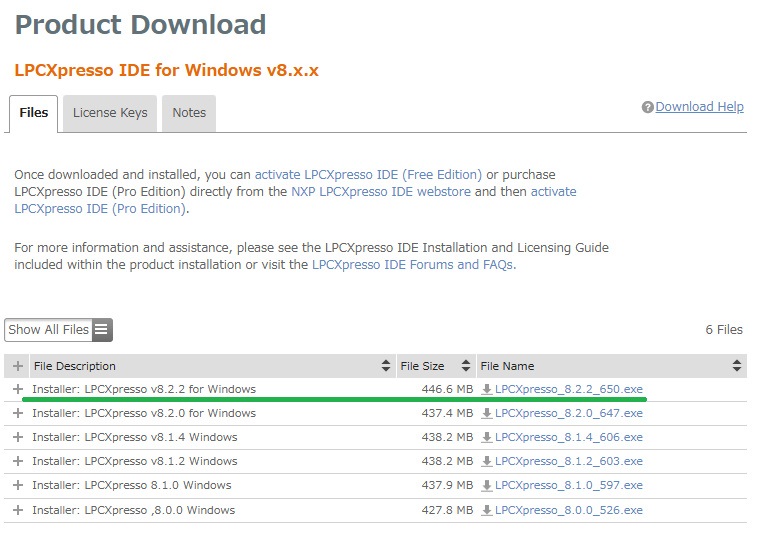This screenshot has height=558, width=765.
Task: Expand the LPCXpresso v8.1.4 installer row
Action: click(18, 437)
